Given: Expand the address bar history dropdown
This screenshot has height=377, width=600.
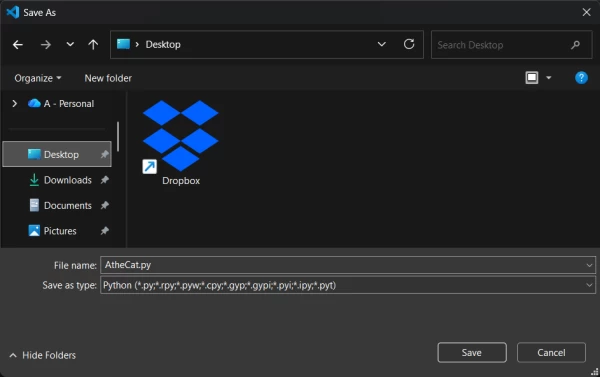Looking at the screenshot, I should pyautogui.click(x=382, y=44).
